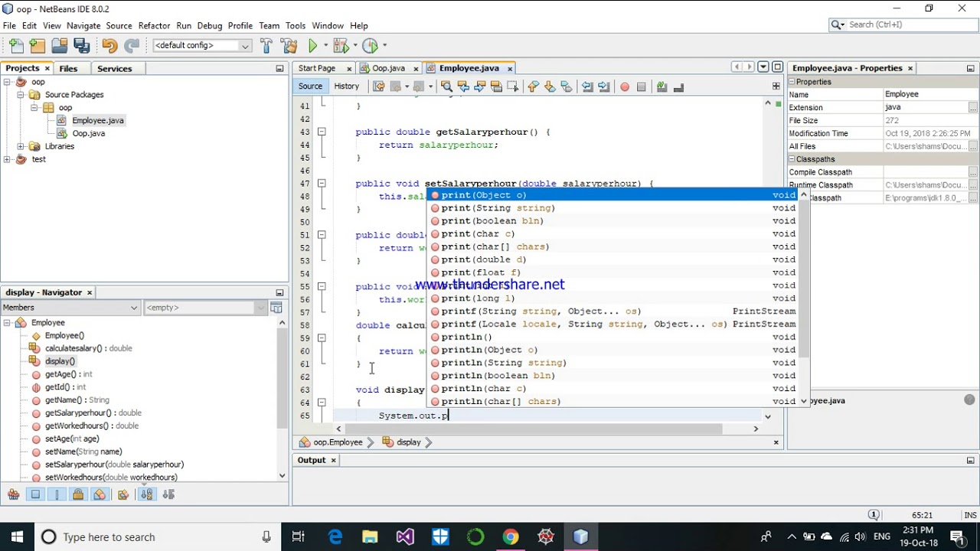Click the Stop Macro Recording square icon
The height and width of the screenshot is (551, 980).
pos(642,86)
